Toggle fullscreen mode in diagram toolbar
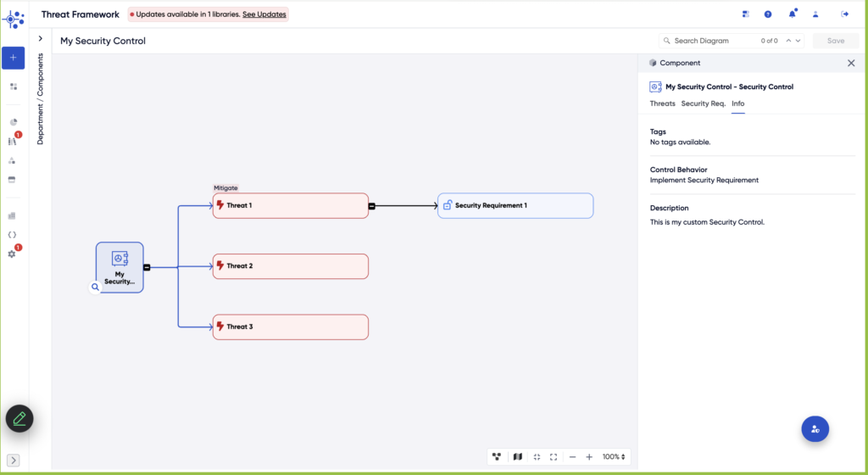This screenshot has width=868, height=475. click(554, 457)
